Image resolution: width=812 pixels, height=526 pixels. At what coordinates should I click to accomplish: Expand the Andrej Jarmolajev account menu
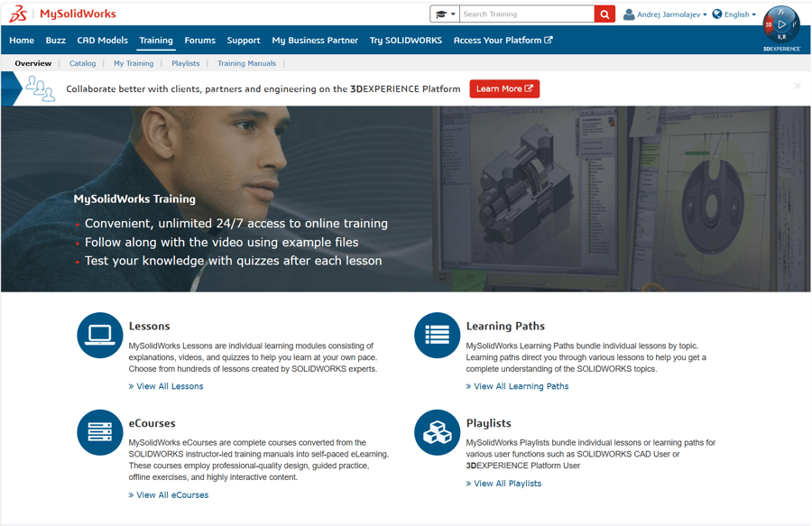(x=671, y=14)
